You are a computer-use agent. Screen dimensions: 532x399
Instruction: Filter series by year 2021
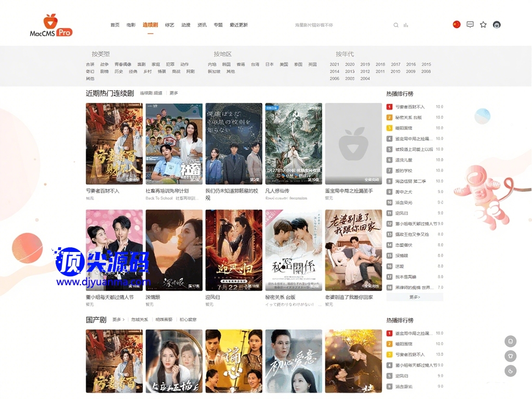(335, 64)
